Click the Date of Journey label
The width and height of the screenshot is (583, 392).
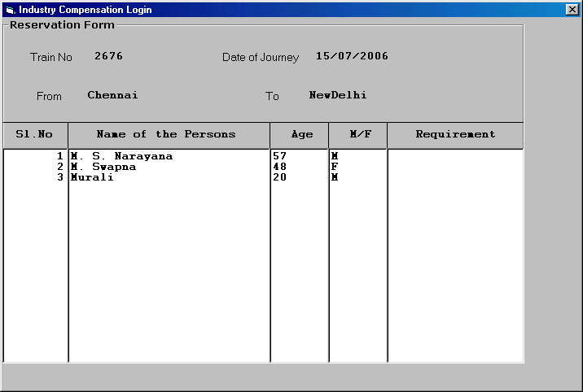coord(261,58)
